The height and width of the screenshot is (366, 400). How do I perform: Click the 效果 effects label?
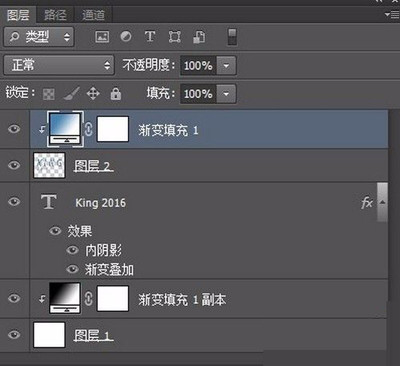pos(80,231)
